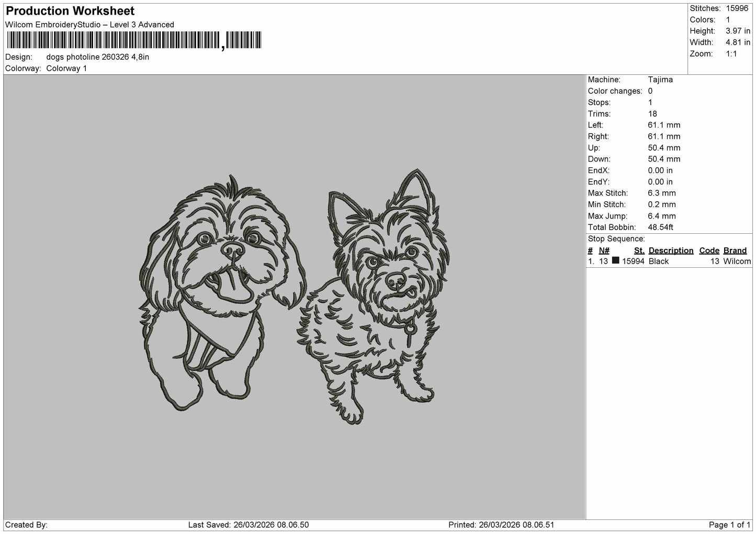This screenshot has width=756, height=534.
Task: Select the Trims value 18
Action: [x=652, y=114]
